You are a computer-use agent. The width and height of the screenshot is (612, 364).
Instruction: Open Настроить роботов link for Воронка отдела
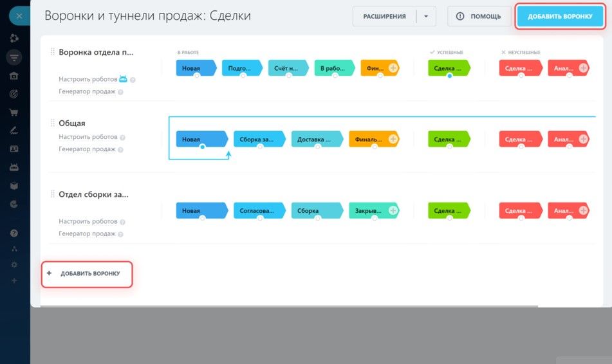tap(88, 79)
